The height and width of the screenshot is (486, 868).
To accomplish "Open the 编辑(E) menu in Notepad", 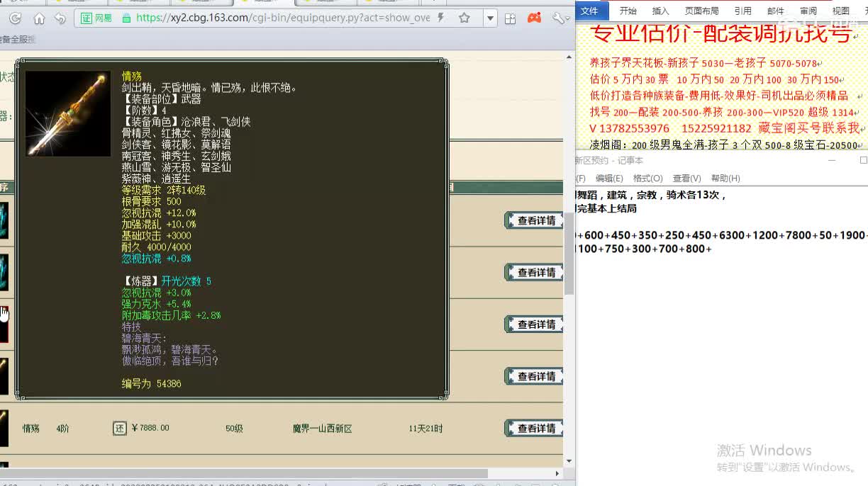I will pos(609,179).
